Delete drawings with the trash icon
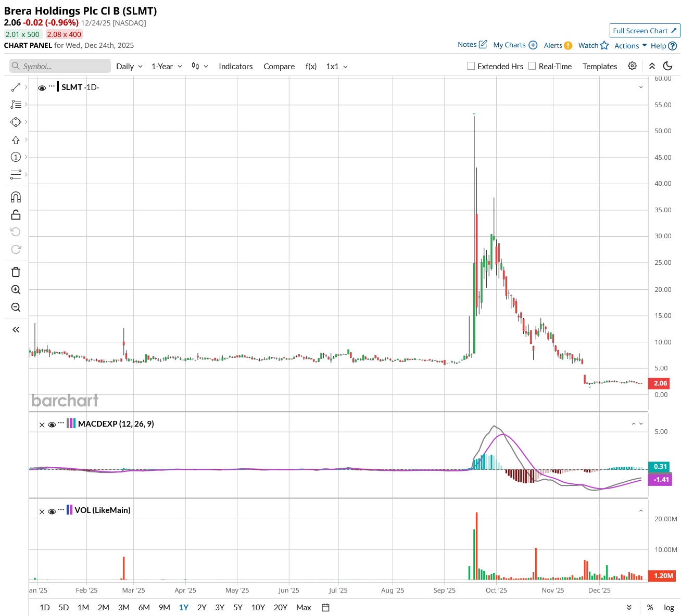Screen dimensions: 681x616 [x=16, y=272]
